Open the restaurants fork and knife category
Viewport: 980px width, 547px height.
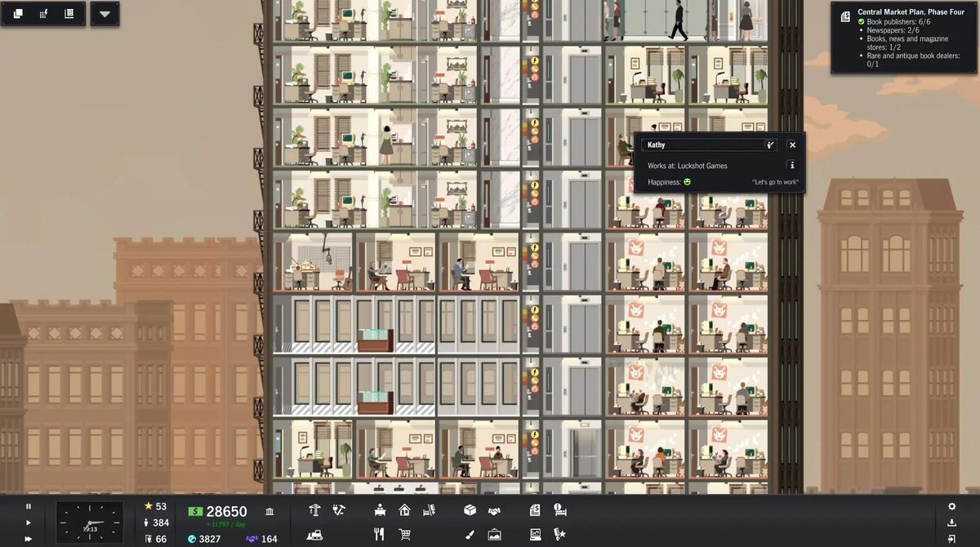[x=379, y=535]
